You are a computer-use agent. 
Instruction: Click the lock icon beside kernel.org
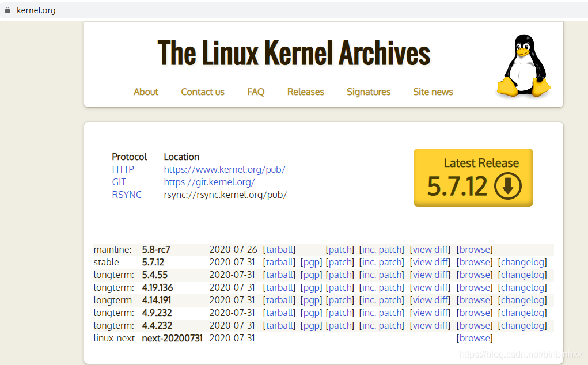click(x=7, y=10)
